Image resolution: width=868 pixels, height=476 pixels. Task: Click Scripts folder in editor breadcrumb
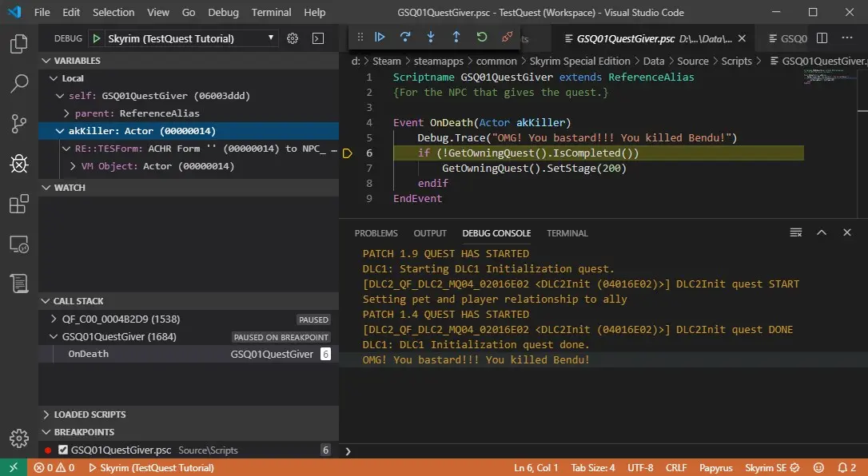coord(736,61)
